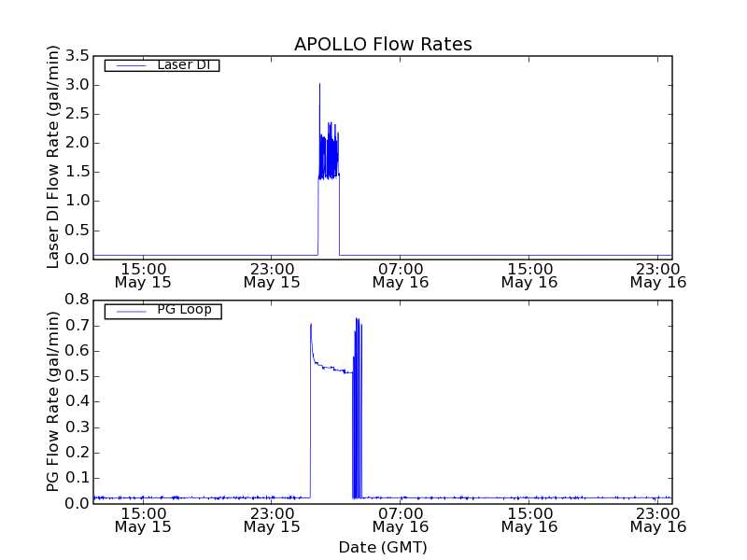Click the "Laser DI Flow Rate (gal/min)" axis label
The image size is (747, 560).
(53, 157)
